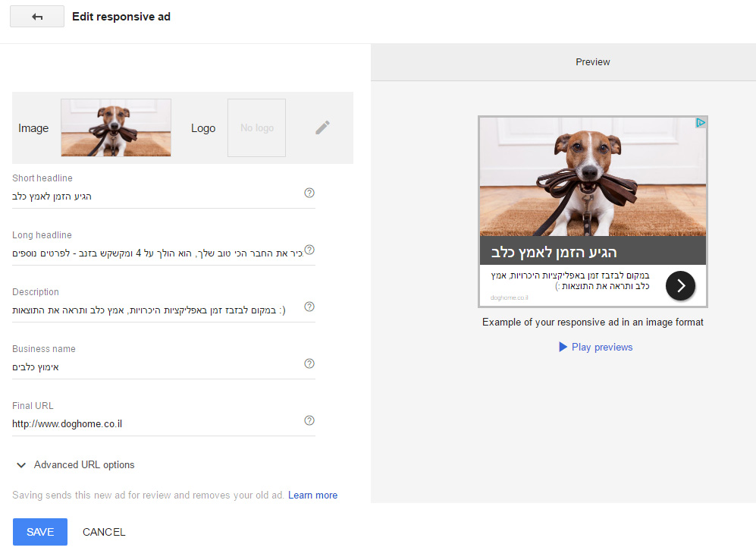Click the doghome.co.il URL in ad preview
The width and height of the screenshot is (756, 560).
(x=510, y=297)
